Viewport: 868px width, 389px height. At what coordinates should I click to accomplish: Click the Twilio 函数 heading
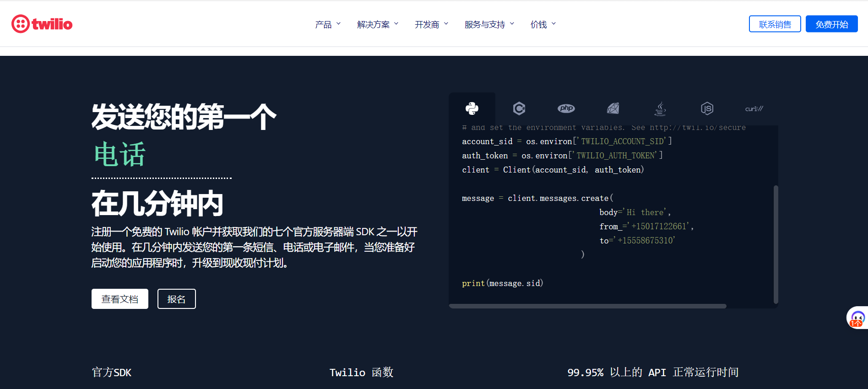(x=362, y=373)
